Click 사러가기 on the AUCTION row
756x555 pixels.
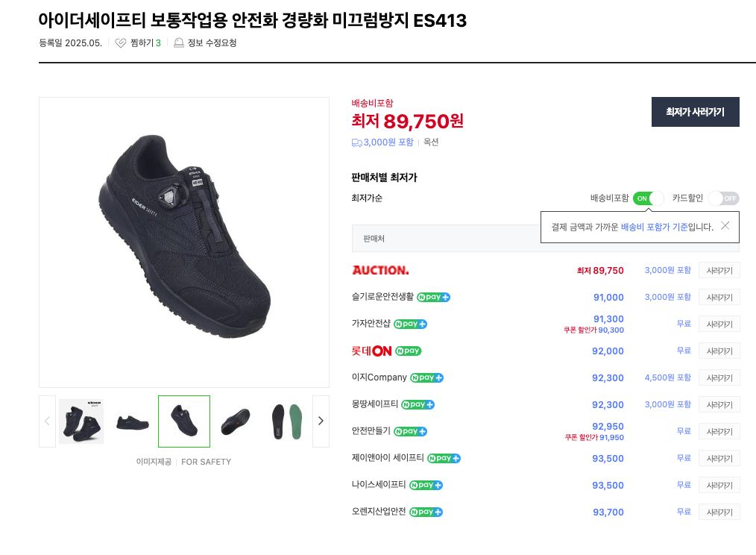(719, 270)
